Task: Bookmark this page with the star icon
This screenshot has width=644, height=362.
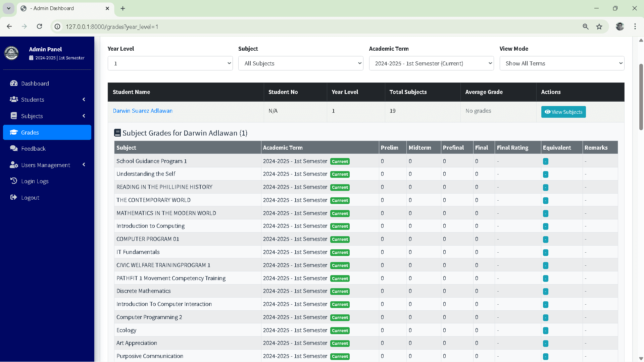Action: 599,27
